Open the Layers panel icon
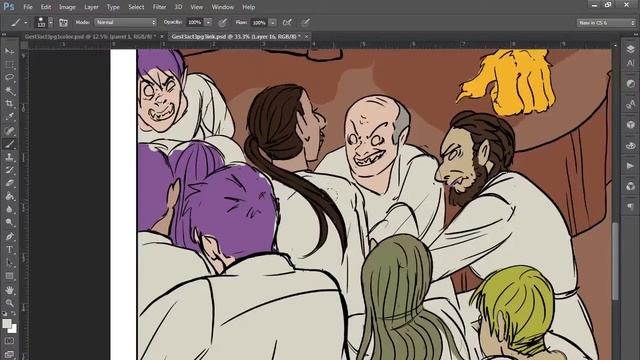This screenshot has height=360, width=640. tap(630, 49)
